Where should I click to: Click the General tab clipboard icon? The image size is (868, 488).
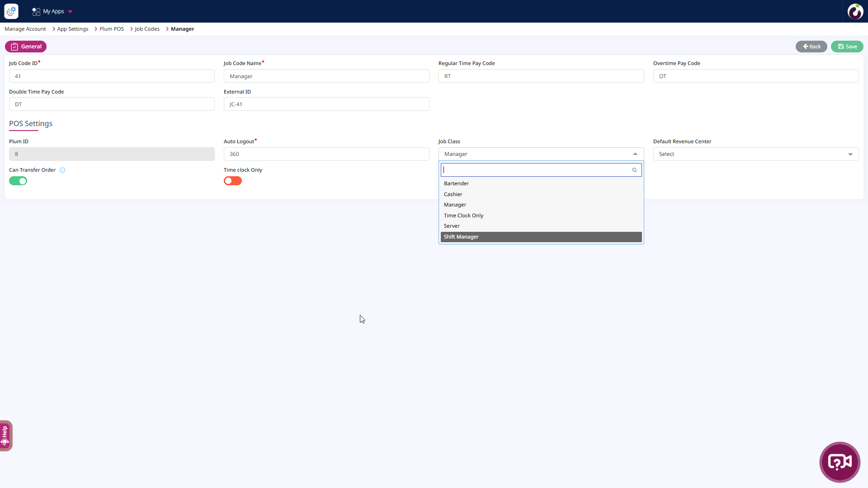[x=14, y=47]
